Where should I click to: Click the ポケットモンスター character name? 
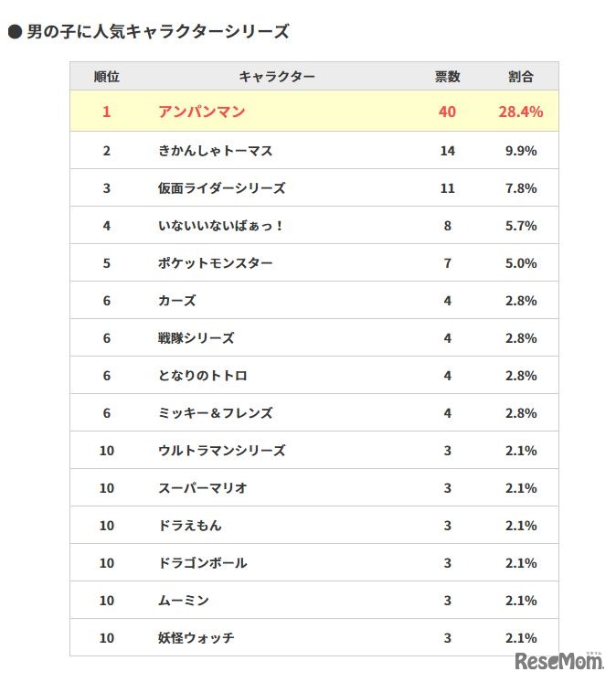[215, 263]
